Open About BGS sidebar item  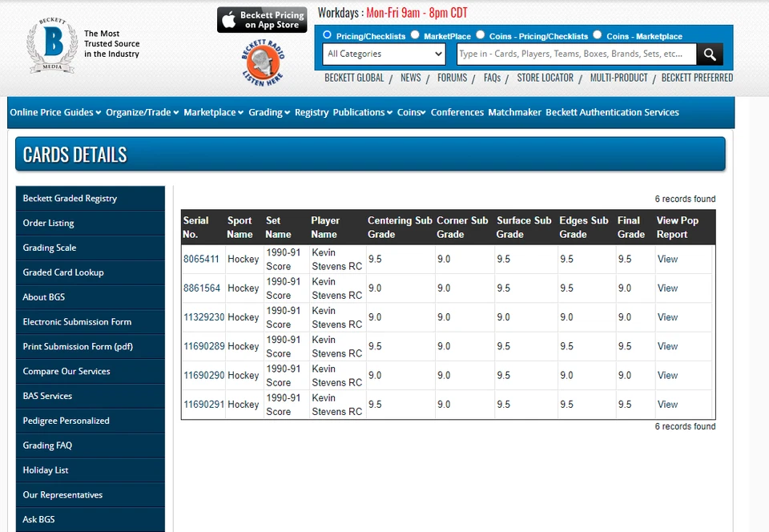point(91,297)
